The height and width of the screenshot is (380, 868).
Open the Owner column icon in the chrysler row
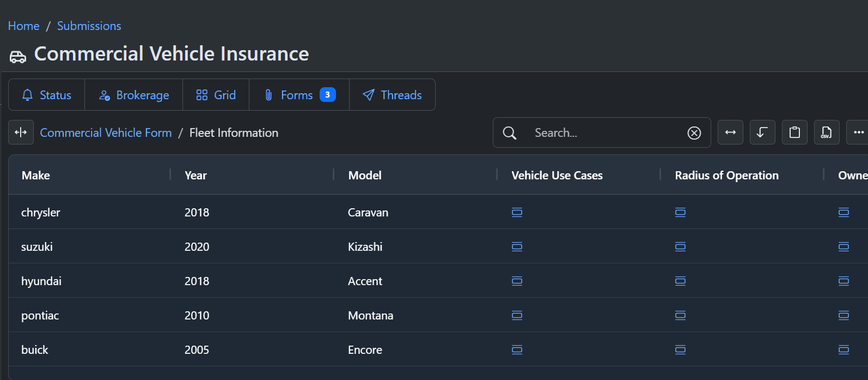tap(843, 212)
